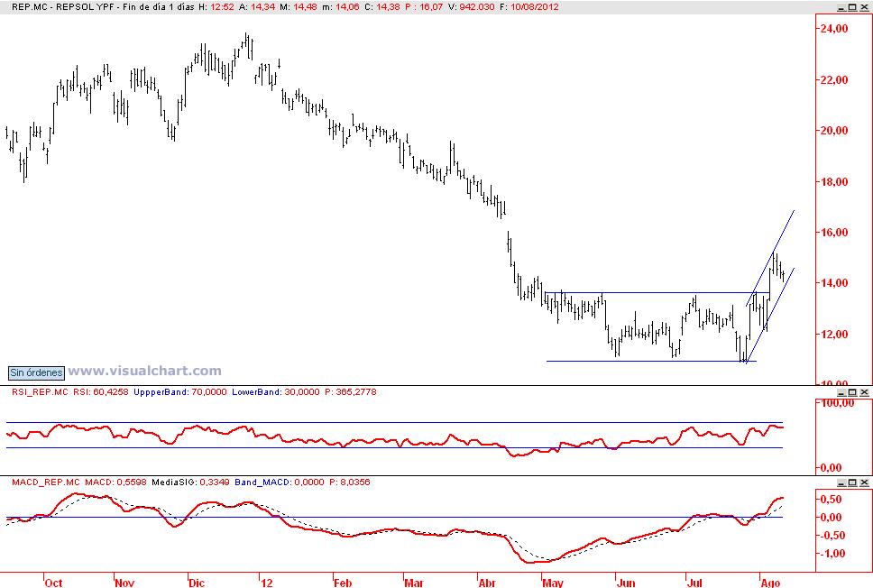Maximize the MACD_REP.MC indicator panel
This screenshot has width=873, height=588.
[852, 482]
